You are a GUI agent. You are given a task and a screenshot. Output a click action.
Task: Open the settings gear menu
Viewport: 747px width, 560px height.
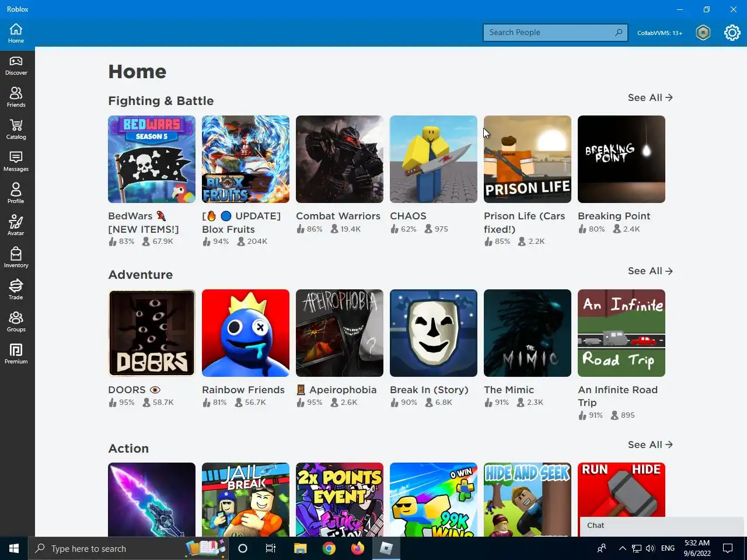pos(732,33)
